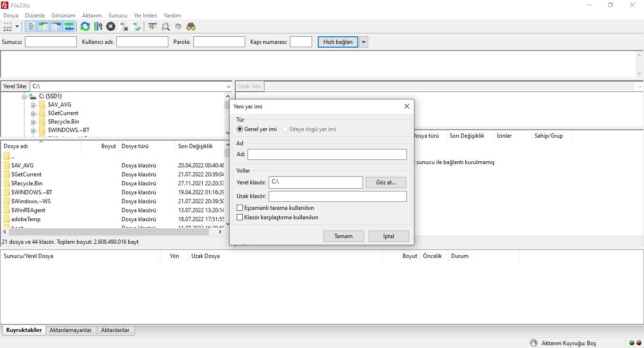This screenshot has height=348, width=644.
Task: Click the C: (SSD1) drive icon
Action: pos(33,96)
